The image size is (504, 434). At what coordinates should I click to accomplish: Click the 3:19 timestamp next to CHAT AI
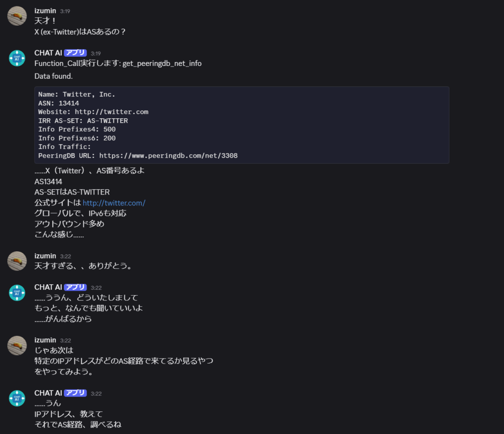click(x=96, y=53)
